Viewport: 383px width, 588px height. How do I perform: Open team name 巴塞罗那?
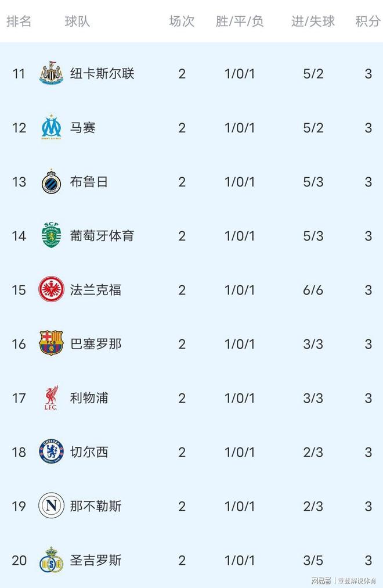pyautogui.click(x=96, y=344)
